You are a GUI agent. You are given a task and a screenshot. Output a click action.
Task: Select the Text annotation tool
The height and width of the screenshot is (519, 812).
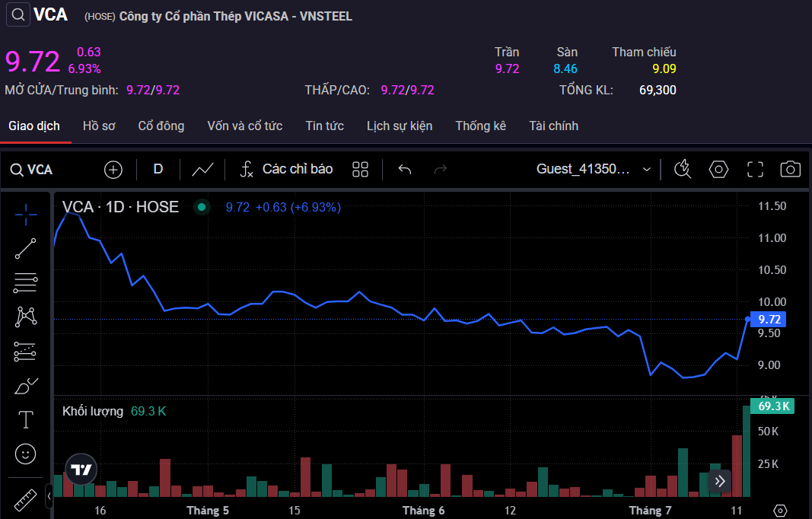pos(26,419)
